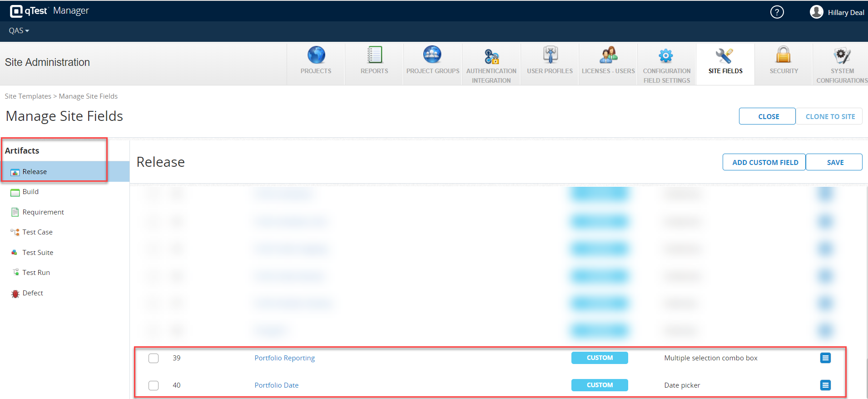
Task: Open the Projects tab label
Action: [x=316, y=71]
